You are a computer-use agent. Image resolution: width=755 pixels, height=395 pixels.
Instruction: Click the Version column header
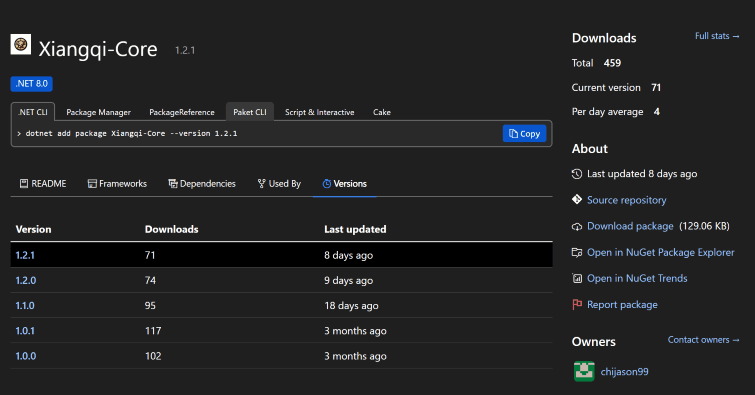click(33, 229)
